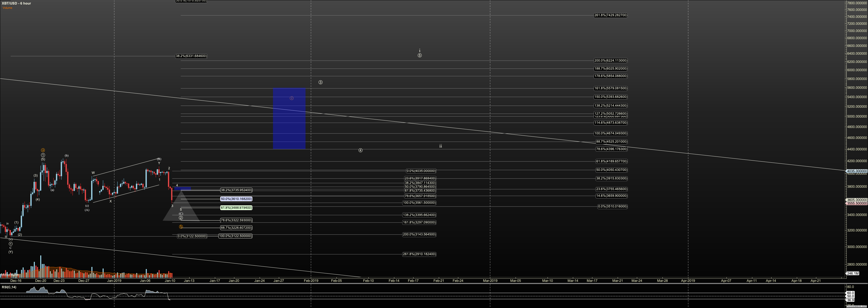Click the Dec-20 date on time axis
The height and width of the screenshot is (308, 868).
point(41,281)
